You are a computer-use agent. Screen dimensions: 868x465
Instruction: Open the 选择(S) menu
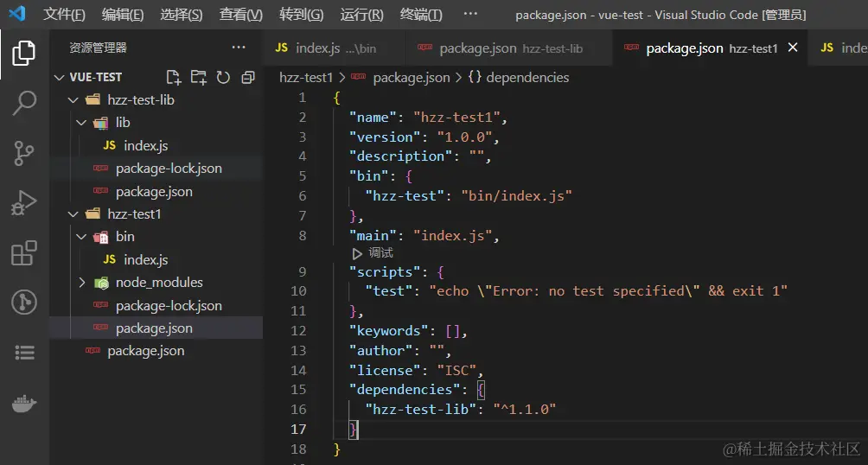pos(182,15)
